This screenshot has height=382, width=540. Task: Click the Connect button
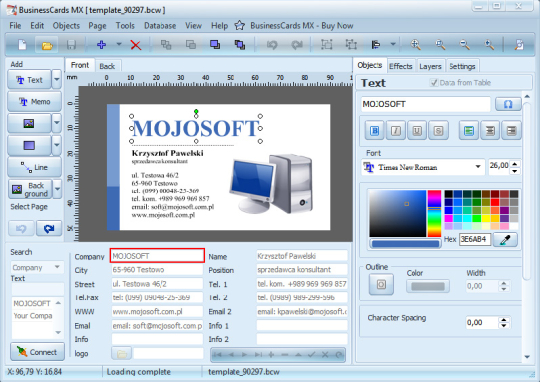37,352
